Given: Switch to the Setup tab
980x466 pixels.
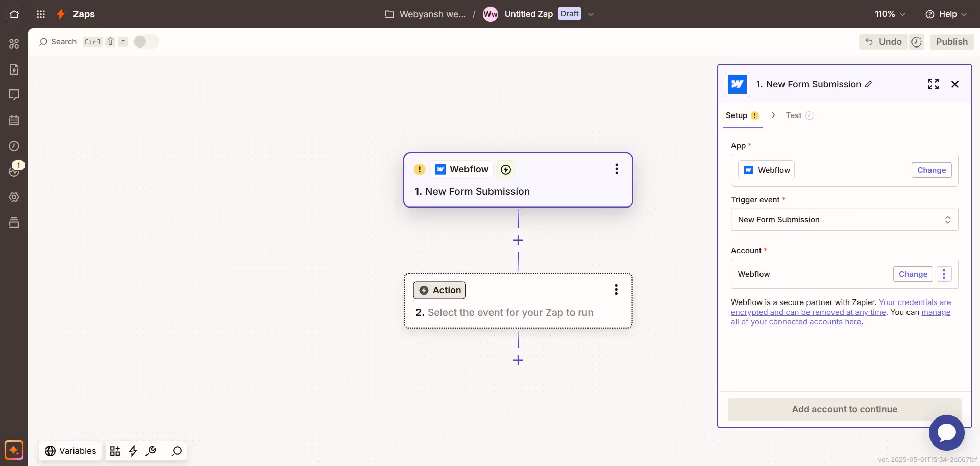Looking at the screenshot, I should click(743, 115).
